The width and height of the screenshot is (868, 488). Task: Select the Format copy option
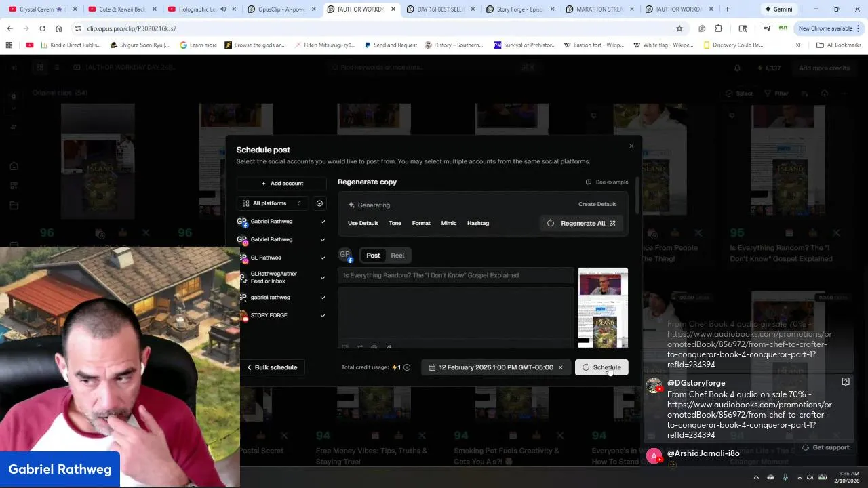[421, 223]
